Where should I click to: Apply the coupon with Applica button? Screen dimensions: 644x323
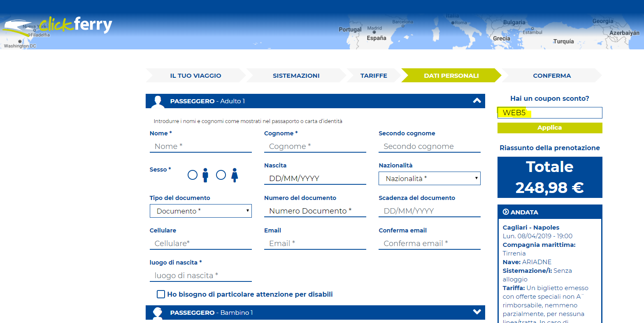coord(550,128)
